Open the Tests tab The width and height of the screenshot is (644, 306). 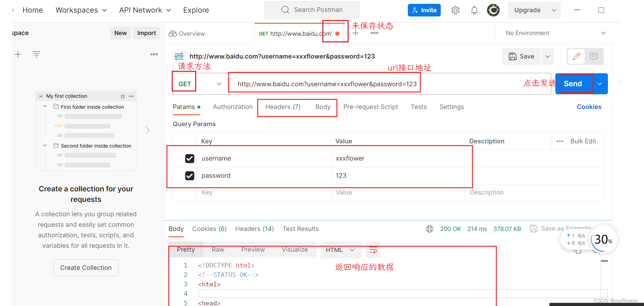pos(419,107)
